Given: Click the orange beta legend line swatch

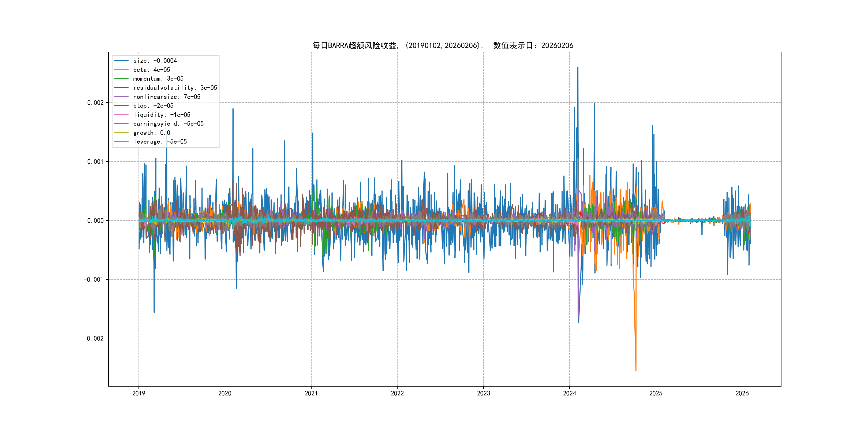Looking at the screenshot, I should 121,70.
